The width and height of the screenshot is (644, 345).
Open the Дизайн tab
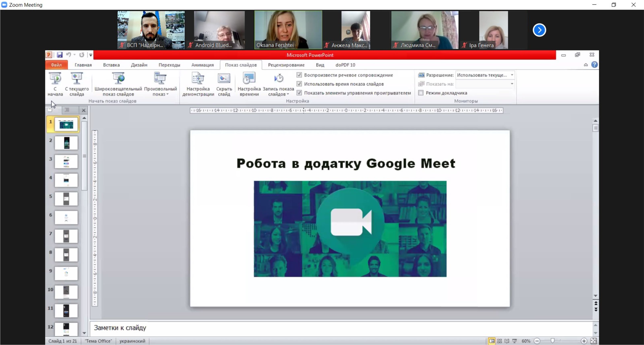pos(139,65)
